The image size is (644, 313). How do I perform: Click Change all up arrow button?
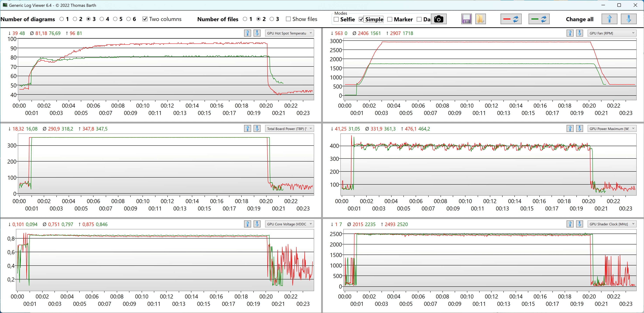[609, 19]
